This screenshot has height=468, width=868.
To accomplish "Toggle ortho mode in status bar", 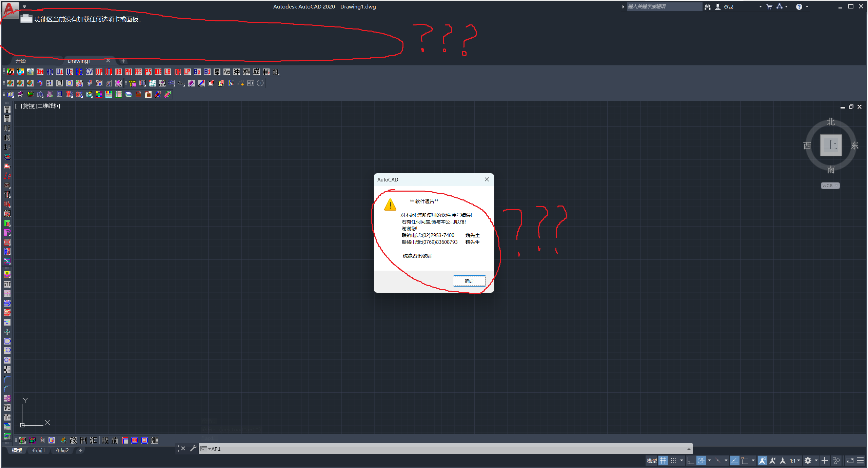I will point(691,461).
